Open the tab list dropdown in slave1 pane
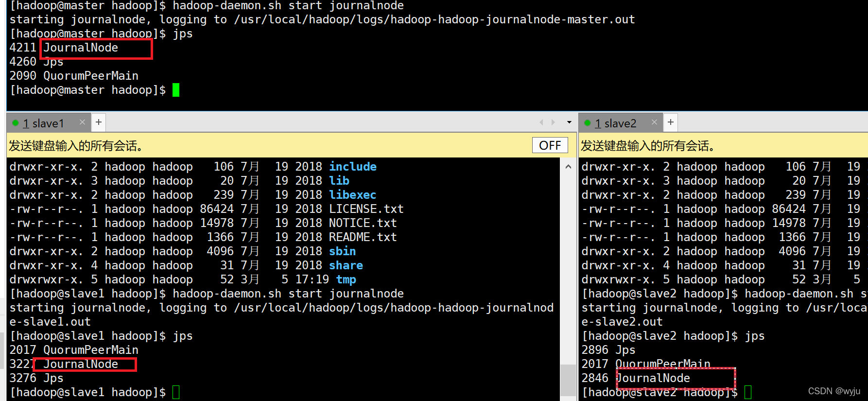The height and width of the screenshot is (401, 868). (569, 122)
